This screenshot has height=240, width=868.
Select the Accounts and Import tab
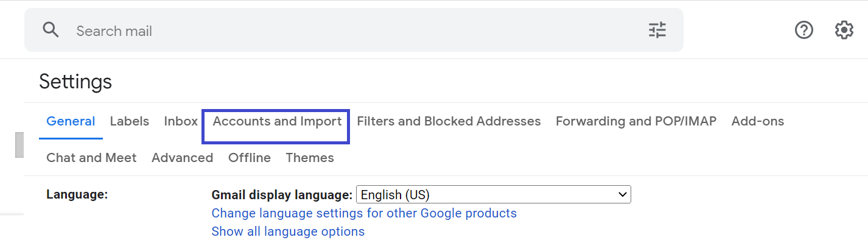277,121
